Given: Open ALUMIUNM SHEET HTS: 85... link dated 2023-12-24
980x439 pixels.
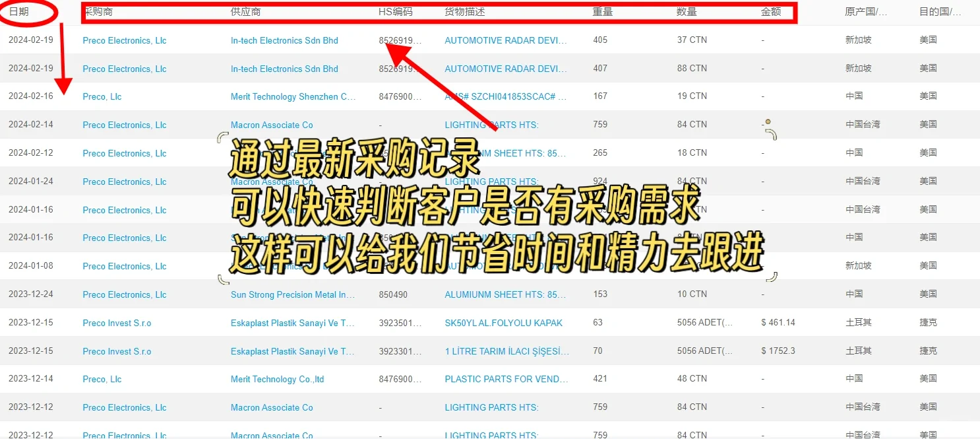Looking at the screenshot, I should click(506, 294).
